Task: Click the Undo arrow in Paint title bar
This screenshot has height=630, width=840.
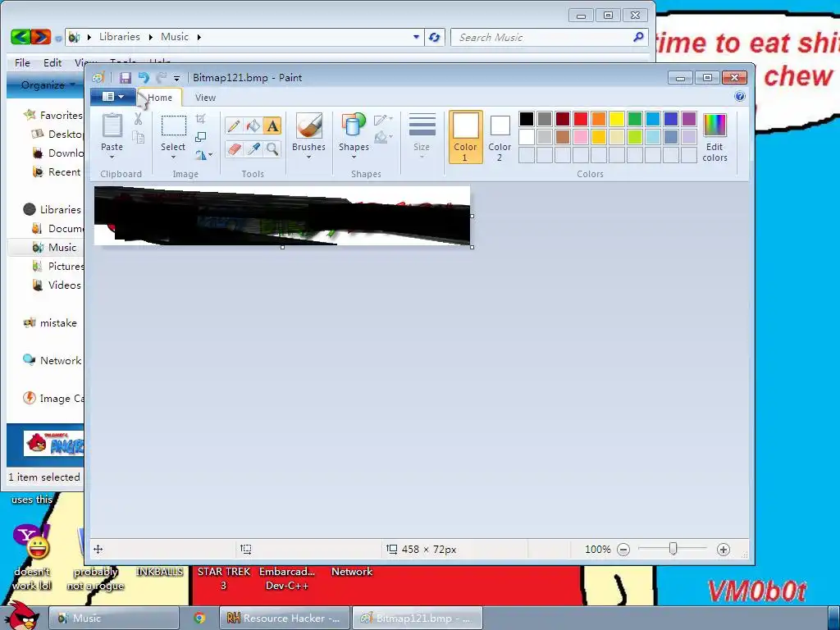Action: point(143,78)
